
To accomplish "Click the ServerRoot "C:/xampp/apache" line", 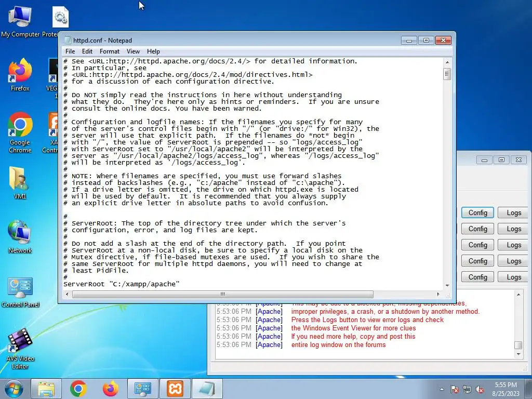I will (122, 284).
